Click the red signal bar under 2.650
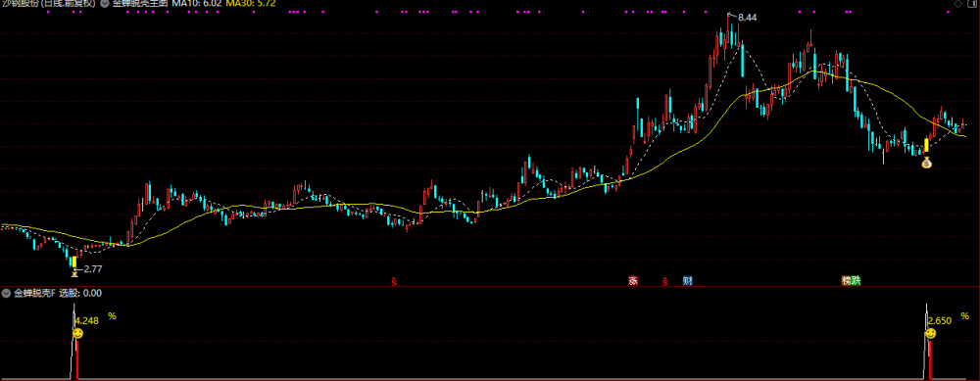This screenshot has height=381, width=980. (930, 359)
